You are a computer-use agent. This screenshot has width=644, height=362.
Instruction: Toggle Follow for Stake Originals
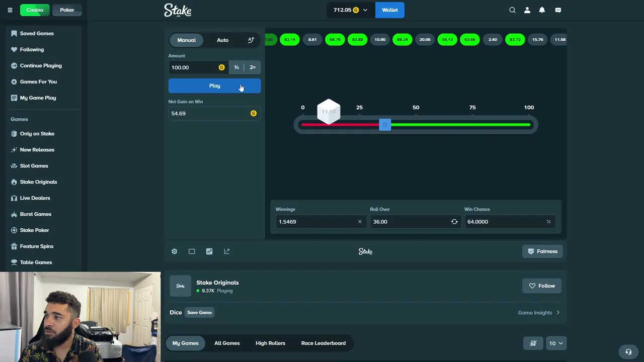541,286
